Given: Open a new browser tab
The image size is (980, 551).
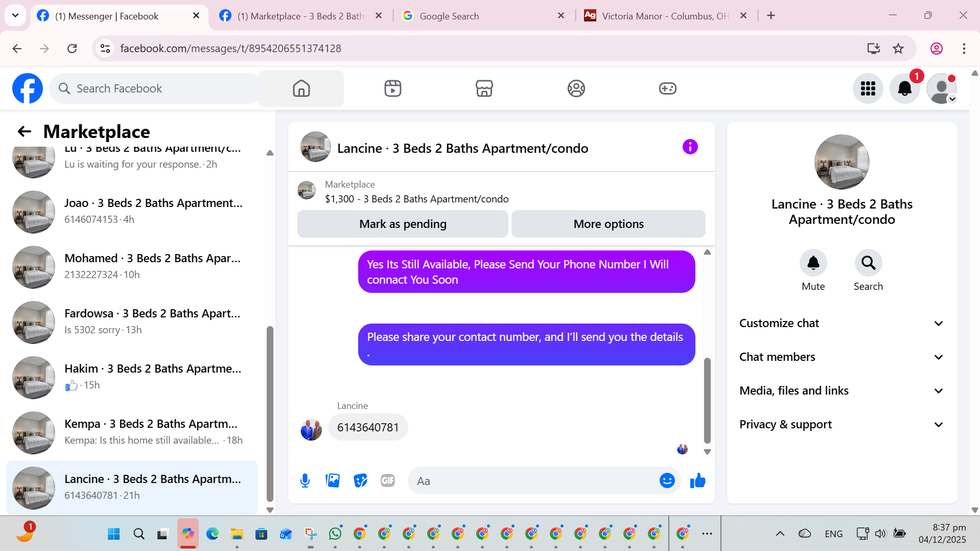Looking at the screenshot, I should coord(771,16).
